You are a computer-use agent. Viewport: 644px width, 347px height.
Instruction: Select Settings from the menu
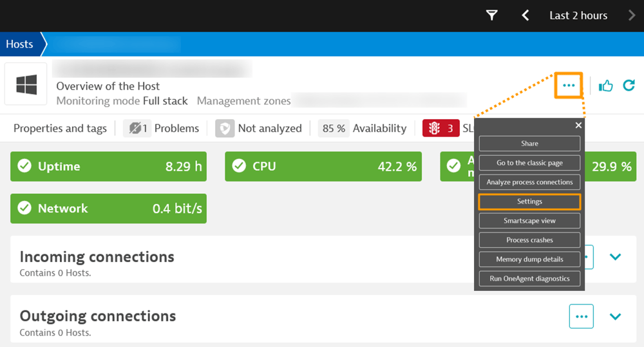click(x=529, y=202)
